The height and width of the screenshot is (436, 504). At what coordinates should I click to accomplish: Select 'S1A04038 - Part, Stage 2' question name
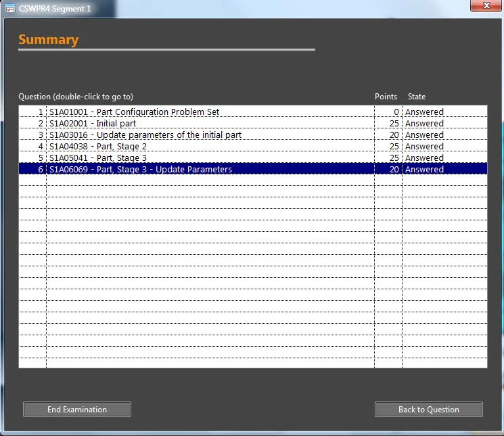[x=98, y=147]
